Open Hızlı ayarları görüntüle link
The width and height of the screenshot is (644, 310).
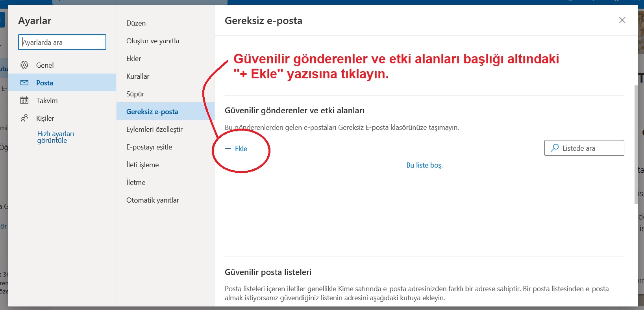click(x=56, y=137)
